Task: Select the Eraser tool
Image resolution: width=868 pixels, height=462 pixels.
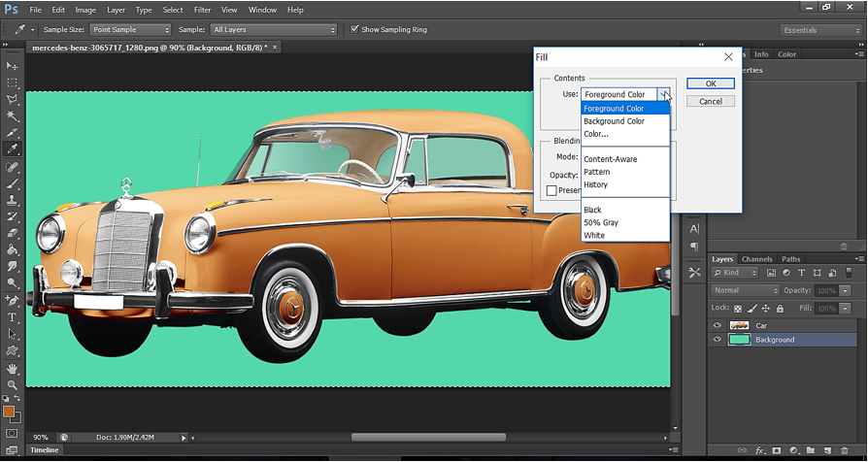Action: tap(12, 233)
